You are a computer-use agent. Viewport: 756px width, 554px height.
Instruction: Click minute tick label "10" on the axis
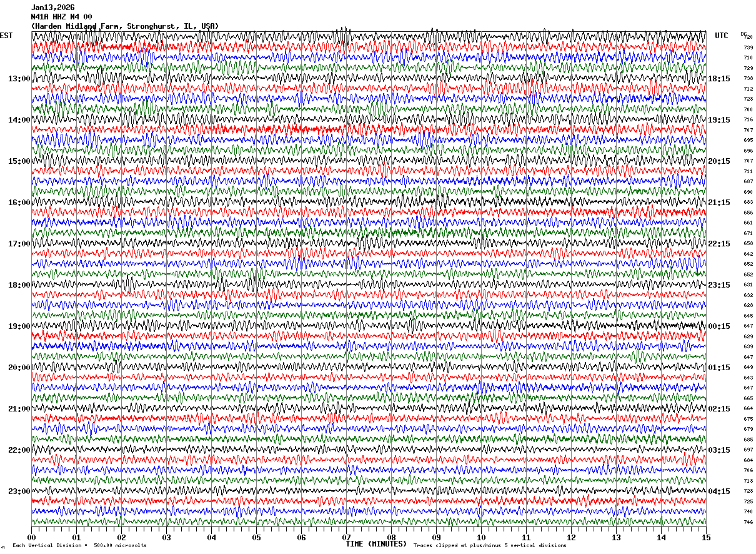(481, 537)
